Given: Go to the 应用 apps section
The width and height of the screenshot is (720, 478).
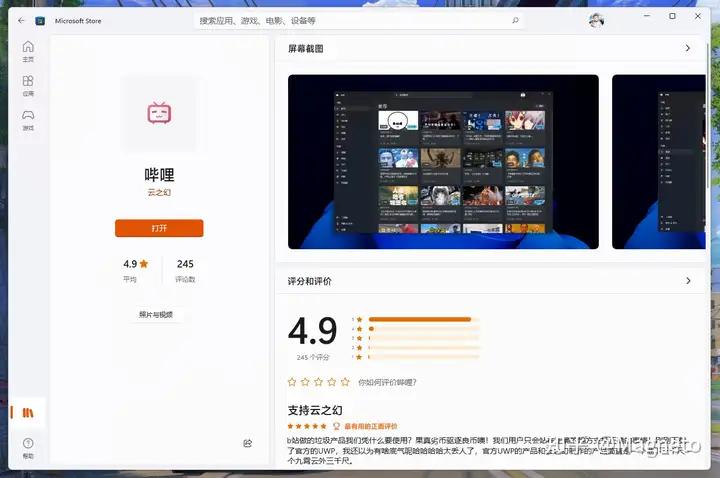Looking at the screenshot, I should [28, 84].
